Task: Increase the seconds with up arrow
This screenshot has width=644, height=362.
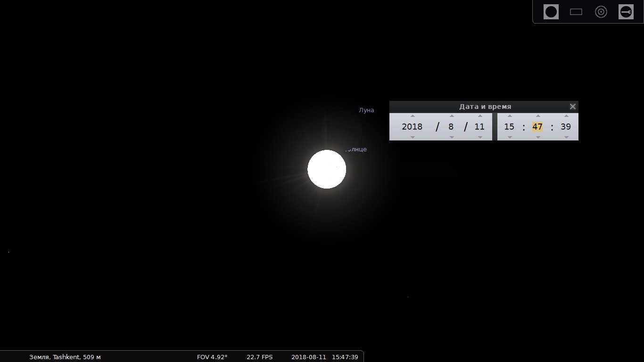Action: click(x=566, y=116)
